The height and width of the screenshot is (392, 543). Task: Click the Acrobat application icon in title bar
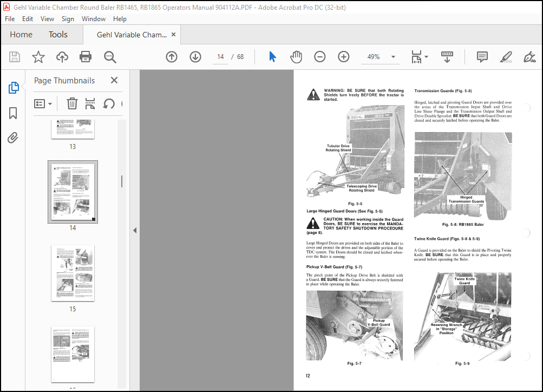(x=6, y=7)
